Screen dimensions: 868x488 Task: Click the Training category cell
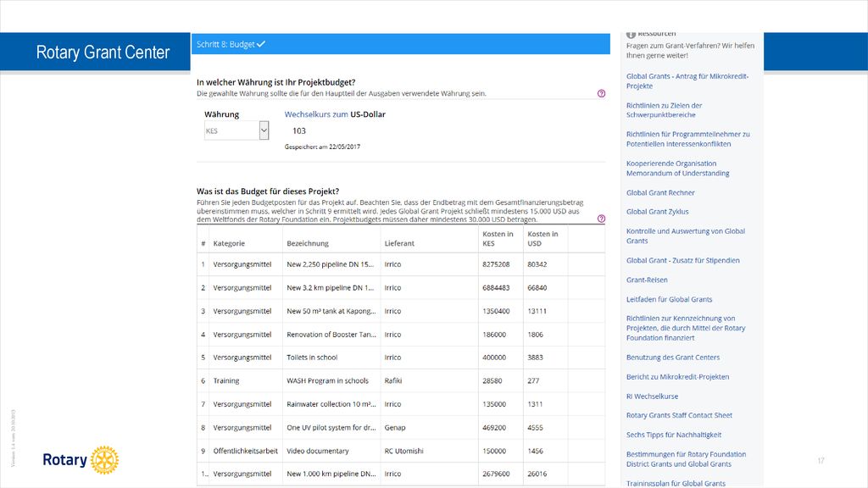(226, 380)
